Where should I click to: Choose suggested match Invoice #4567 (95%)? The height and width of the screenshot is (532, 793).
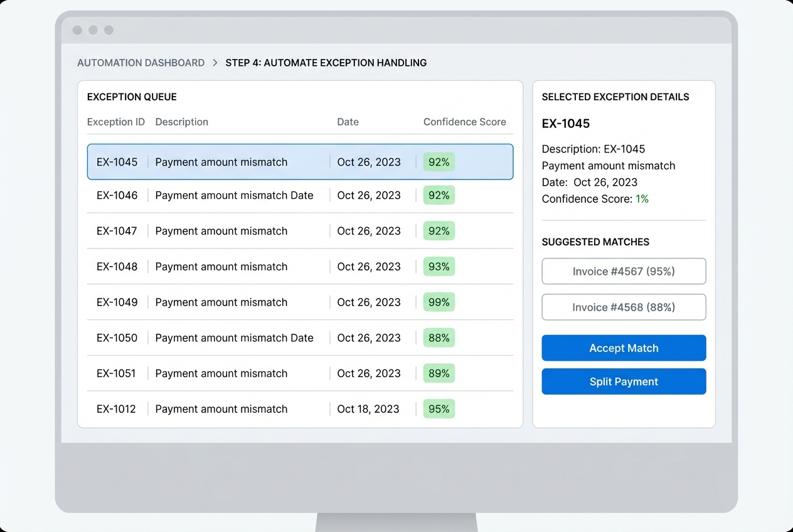click(623, 271)
